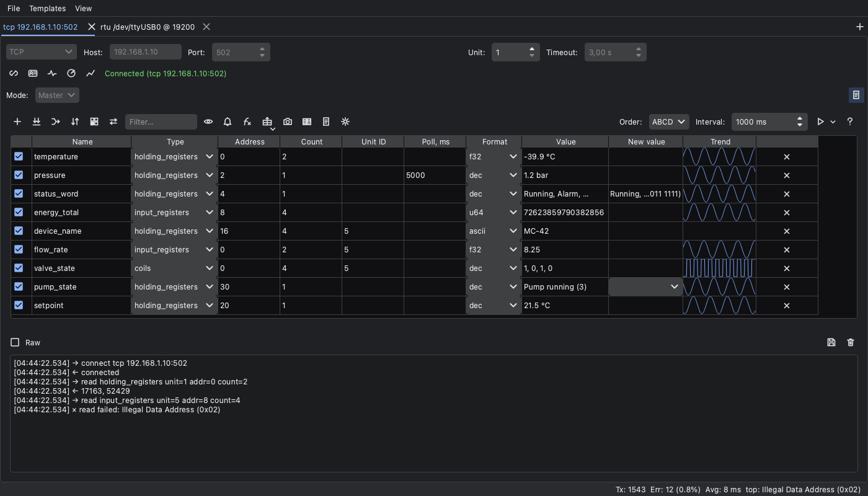Toggle the valve_state row checkbox
This screenshot has width=868, height=496.
[19, 268]
